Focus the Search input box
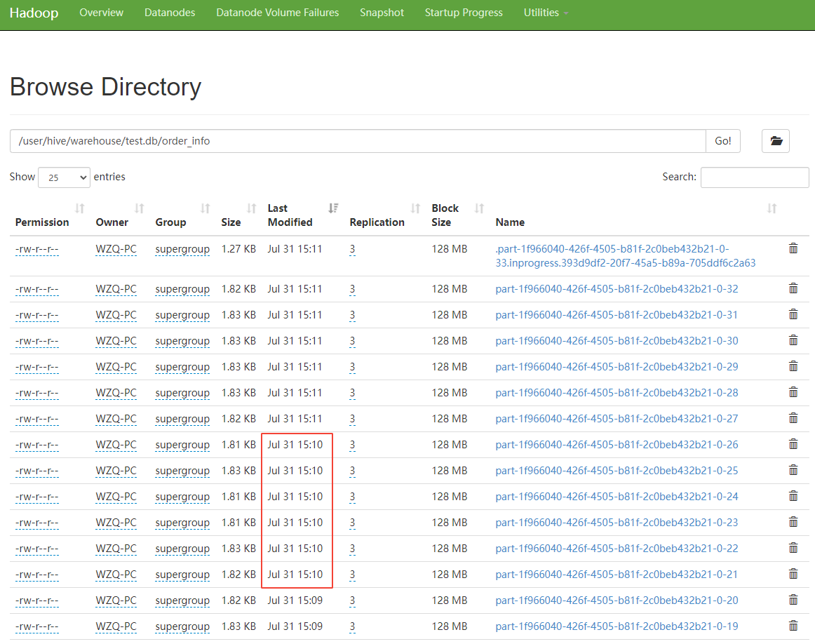The width and height of the screenshot is (815, 644). click(754, 177)
